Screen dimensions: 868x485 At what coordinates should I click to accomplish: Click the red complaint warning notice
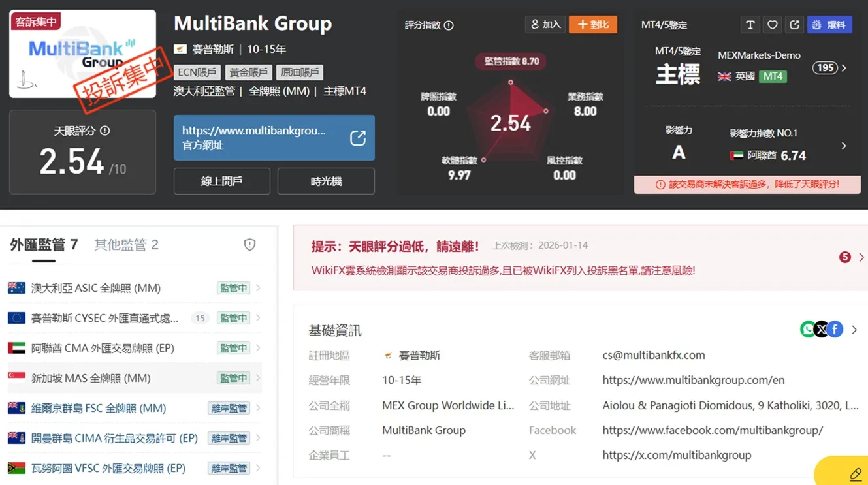[747, 185]
